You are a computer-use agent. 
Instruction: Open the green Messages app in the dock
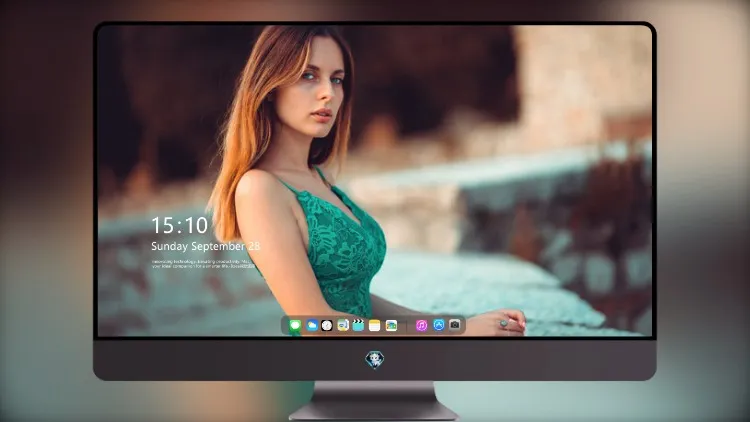(295, 325)
